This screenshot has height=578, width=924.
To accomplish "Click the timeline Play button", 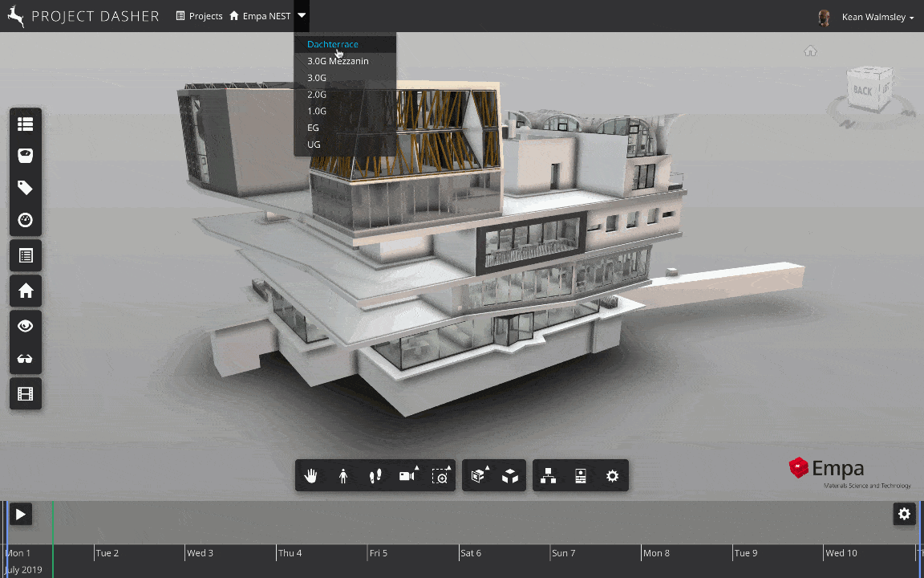I will click(x=21, y=515).
